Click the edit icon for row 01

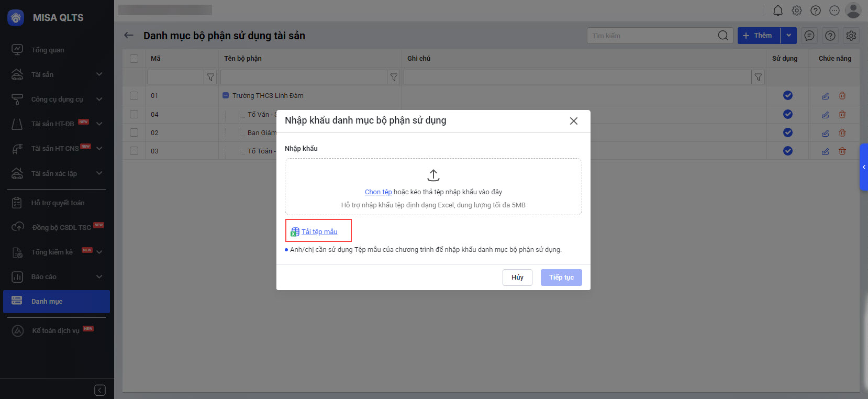825,96
